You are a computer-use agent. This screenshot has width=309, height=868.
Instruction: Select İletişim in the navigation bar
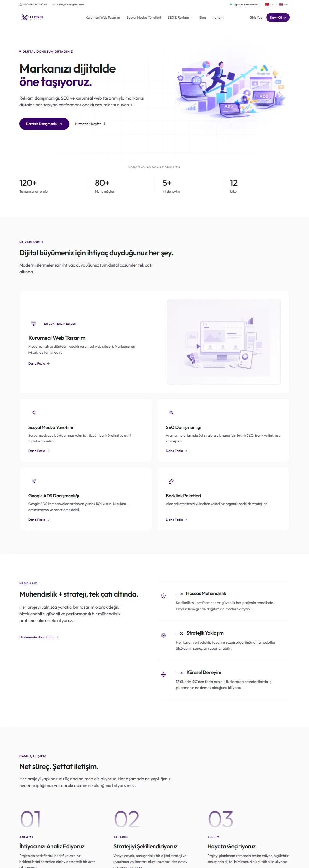coord(218,18)
